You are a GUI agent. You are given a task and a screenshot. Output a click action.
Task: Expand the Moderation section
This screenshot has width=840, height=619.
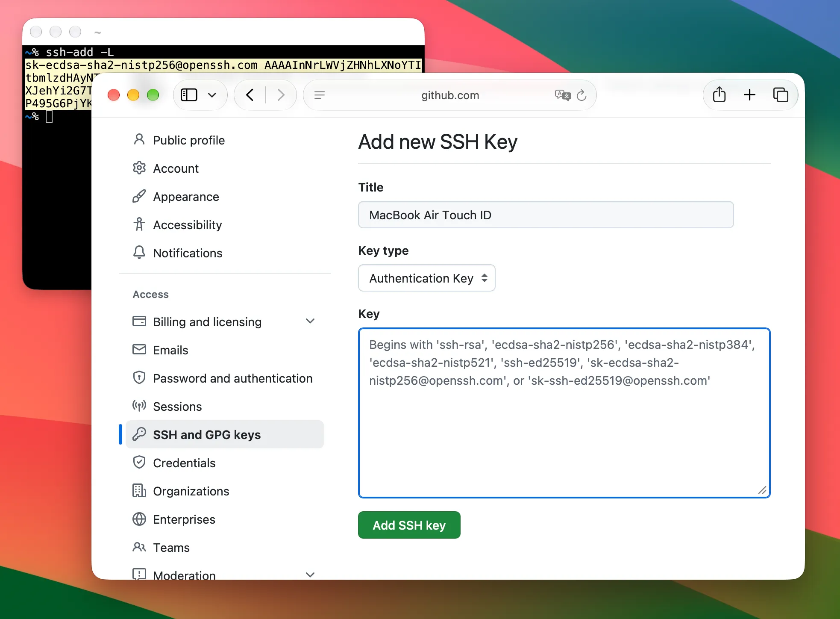click(311, 575)
